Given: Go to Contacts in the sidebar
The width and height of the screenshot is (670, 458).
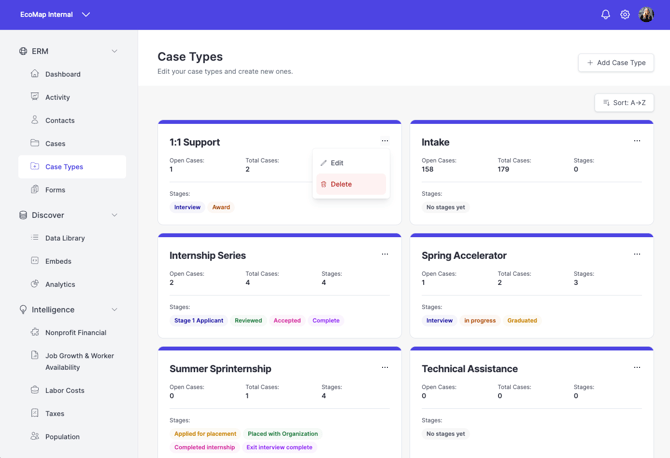Looking at the screenshot, I should click(x=60, y=120).
